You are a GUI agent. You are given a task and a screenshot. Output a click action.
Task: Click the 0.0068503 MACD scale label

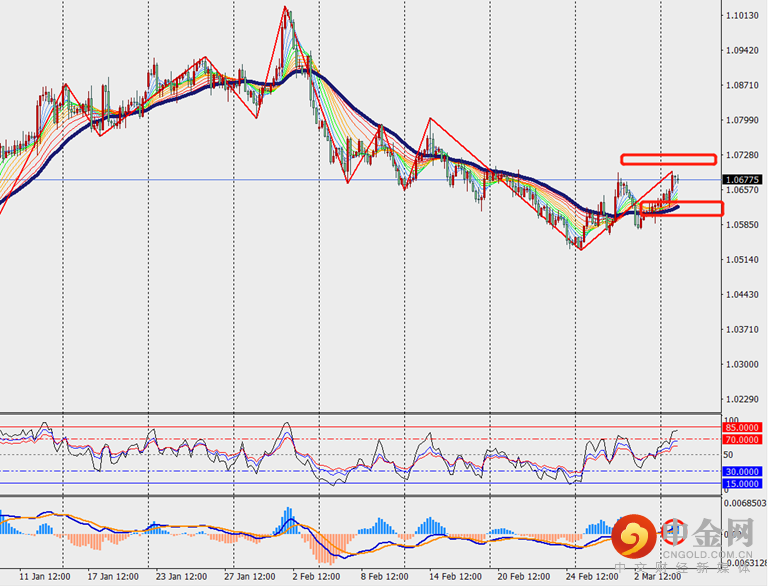(744, 503)
